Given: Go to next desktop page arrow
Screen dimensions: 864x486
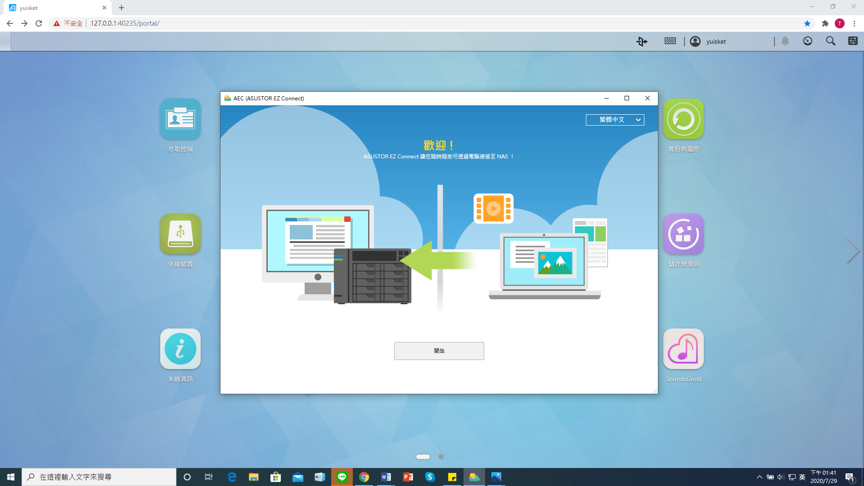Looking at the screenshot, I should (852, 251).
